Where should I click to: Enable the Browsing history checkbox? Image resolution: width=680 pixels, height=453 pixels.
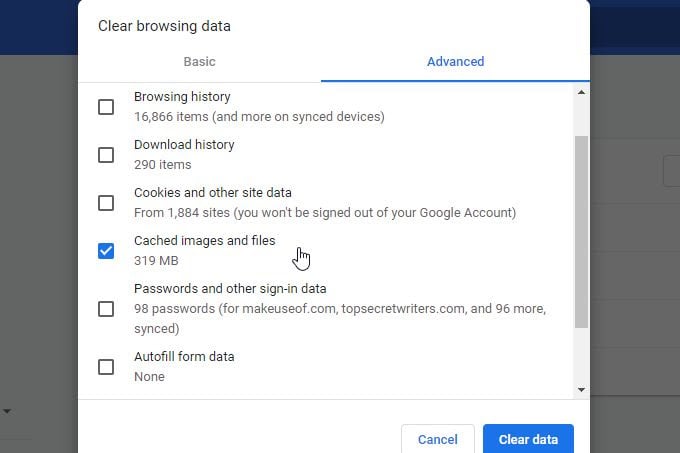[x=106, y=107]
